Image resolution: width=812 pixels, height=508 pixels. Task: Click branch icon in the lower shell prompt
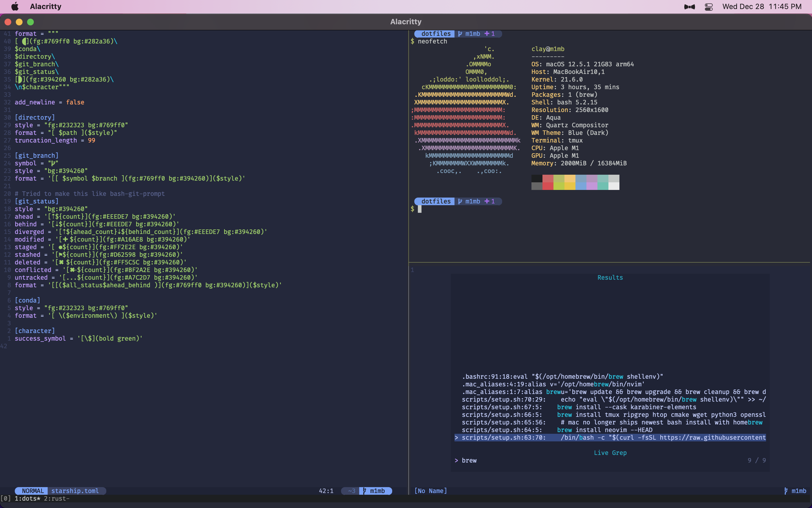460,201
